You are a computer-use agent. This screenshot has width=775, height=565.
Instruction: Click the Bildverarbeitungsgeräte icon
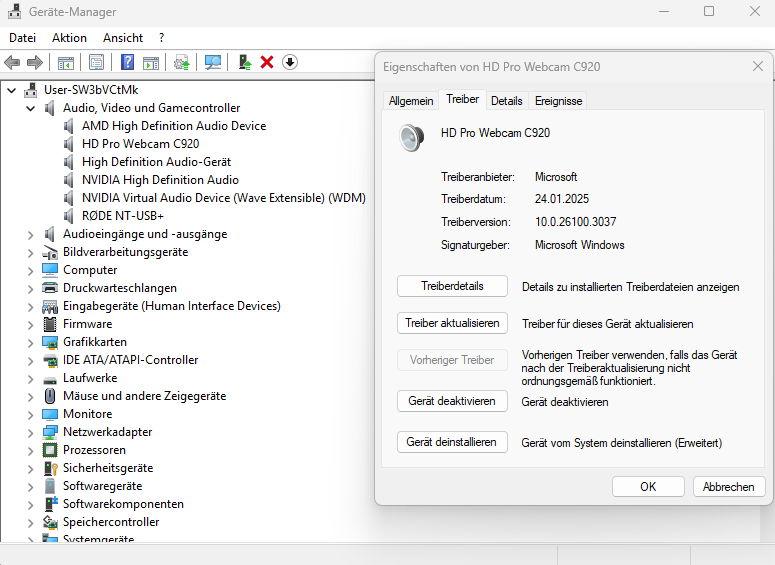tap(50, 252)
